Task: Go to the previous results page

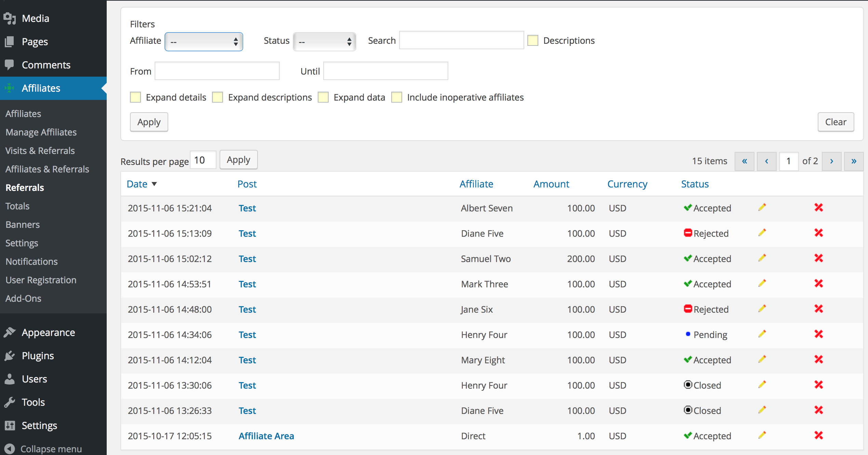Action: 767,161
